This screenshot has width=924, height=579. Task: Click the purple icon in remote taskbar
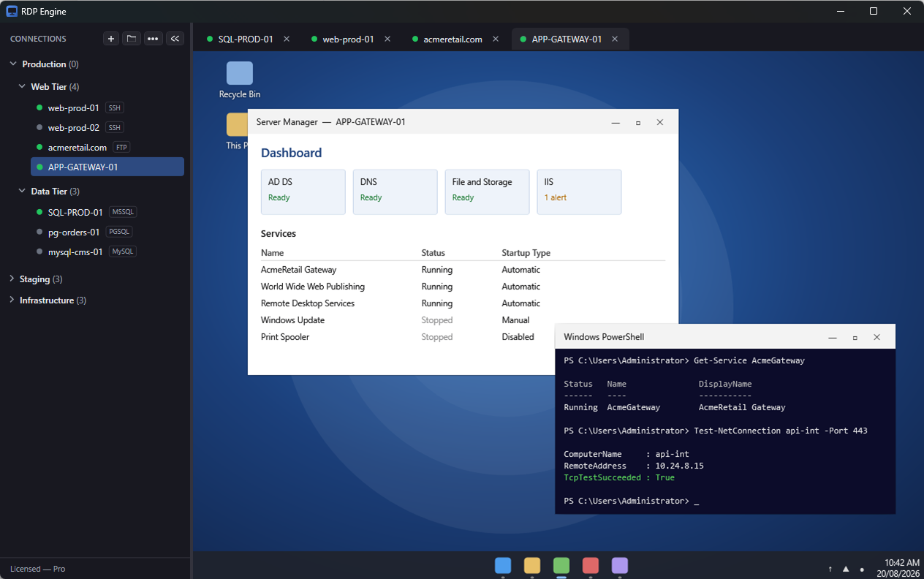pyautogui.click(x=620, y=565)
